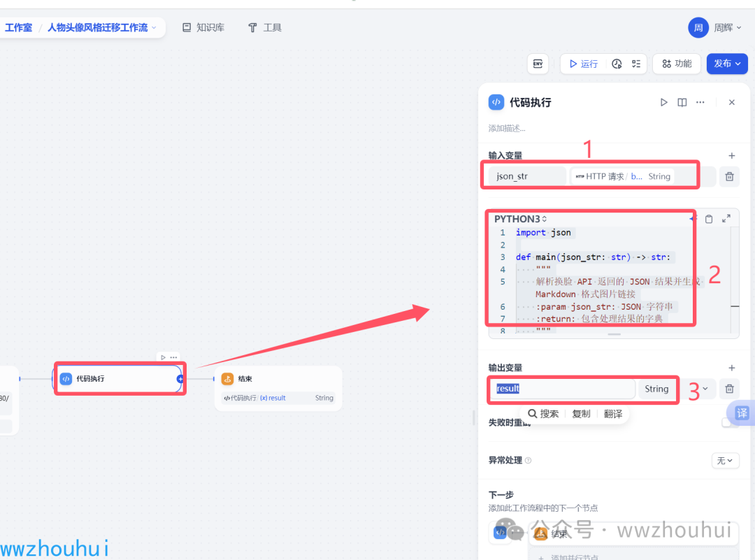This screenshot has width=755, height=560.
Task: Copy code with the clipboard icon
Action: [709, 219]
